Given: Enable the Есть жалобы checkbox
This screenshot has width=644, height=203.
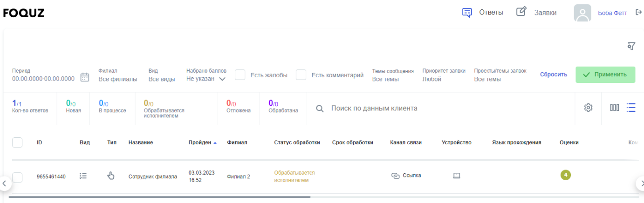Looking at the screenshot, I should click(240, 75).
